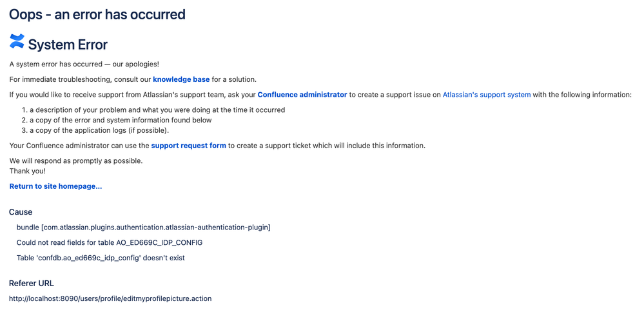Click the Confluence logo icon

coord(17,42)
